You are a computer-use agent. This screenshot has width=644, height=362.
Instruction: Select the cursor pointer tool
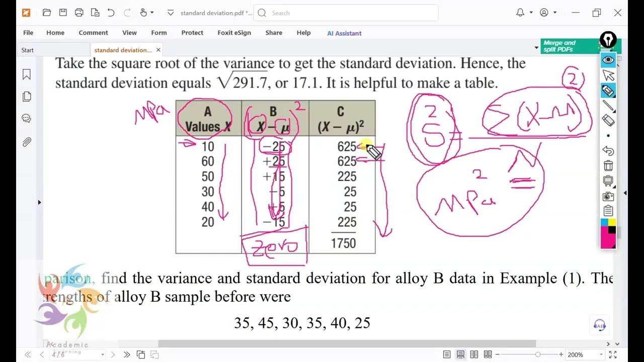608,75
